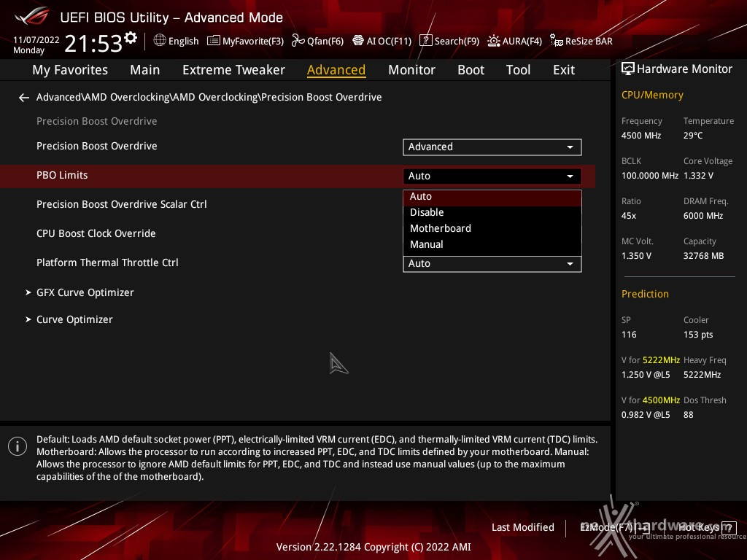
Task: Click the Hot Keys question icon
Action: [x=729, y=528]
